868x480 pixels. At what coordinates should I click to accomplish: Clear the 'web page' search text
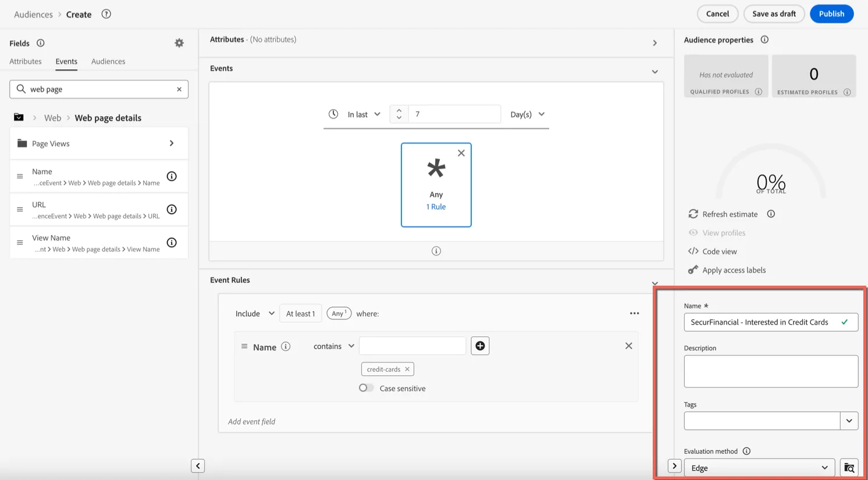(179, 89)
